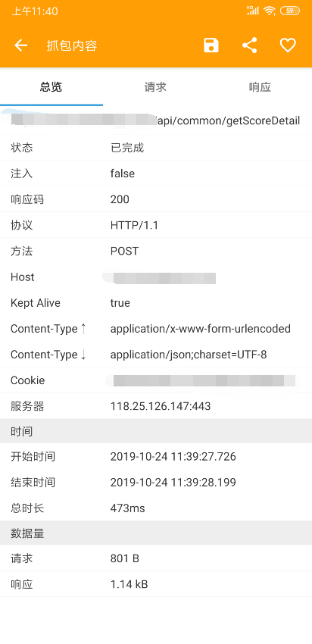312x644 pixels.
Task: Tap the 1.14 kB response size row
Action: click(156, 584)
